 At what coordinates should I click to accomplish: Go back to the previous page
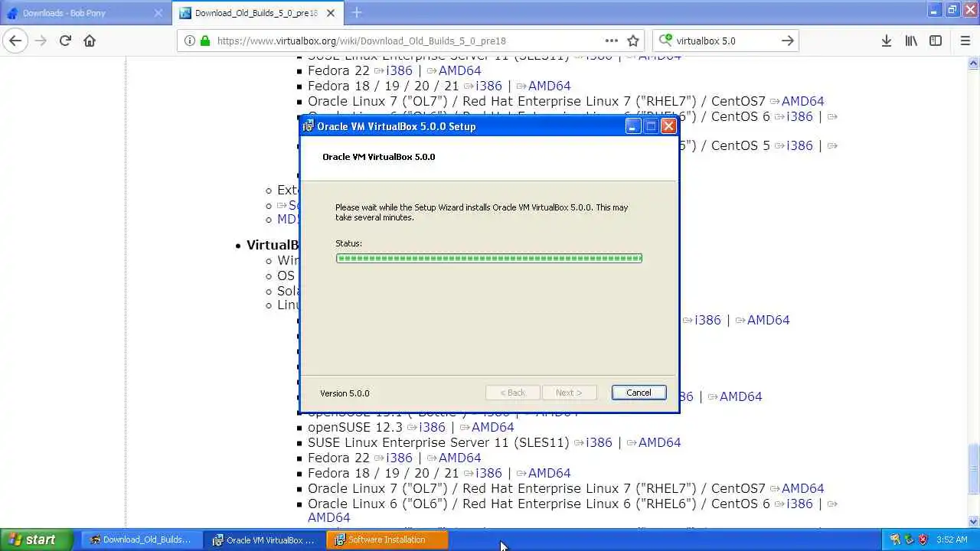pos(15,41)
